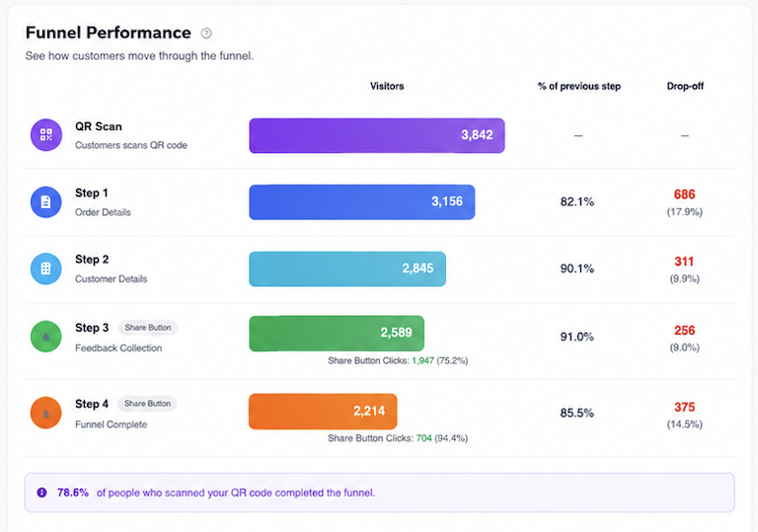
Task: Click the Order Details subtitle
Action: coord(103,212)
